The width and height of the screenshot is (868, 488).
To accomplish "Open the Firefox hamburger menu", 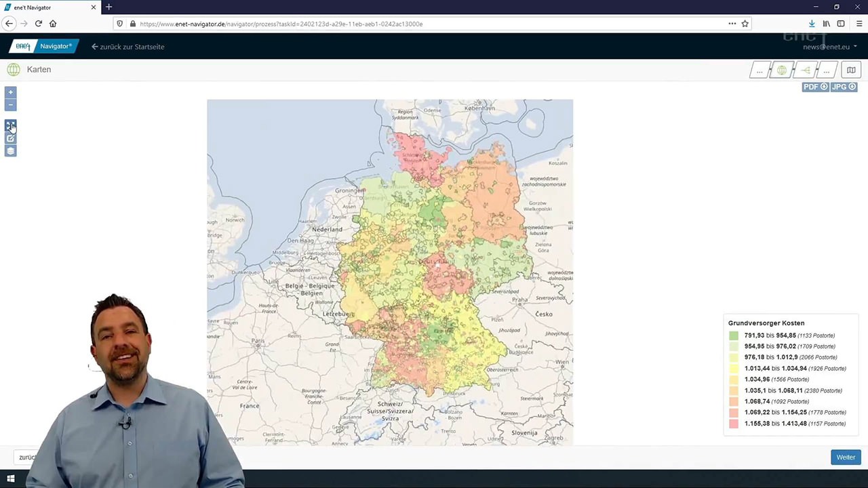I will pyautogui.click(x=859, y=24).
